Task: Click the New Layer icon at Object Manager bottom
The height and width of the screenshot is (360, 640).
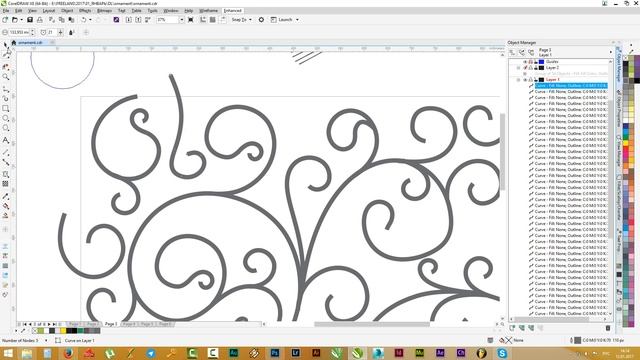Action: point(513,328)
